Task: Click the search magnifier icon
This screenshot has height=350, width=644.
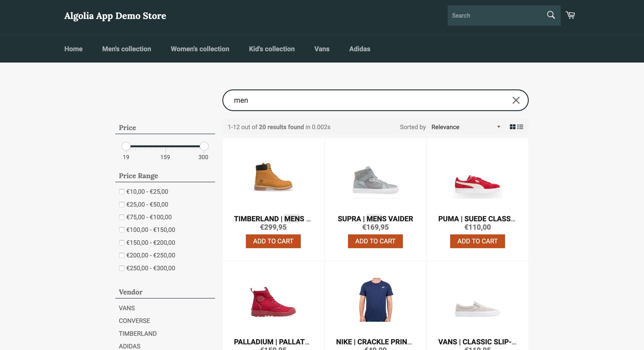Action: click(x=551, y=15)
